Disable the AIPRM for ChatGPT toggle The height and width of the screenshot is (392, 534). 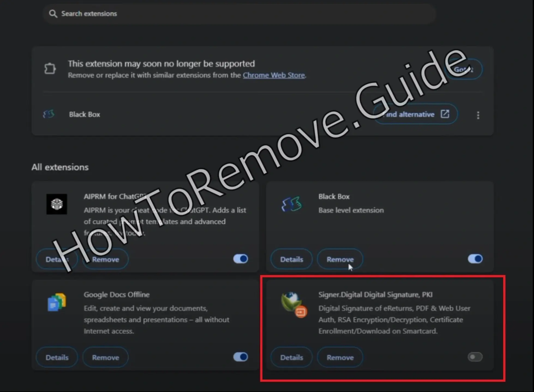(x=240, y=259)
